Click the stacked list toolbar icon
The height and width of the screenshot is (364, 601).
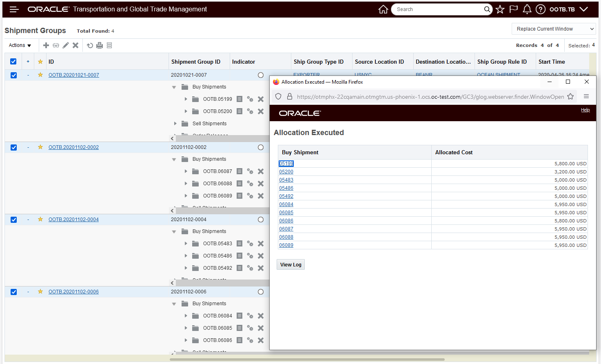(x=109, y=45)
